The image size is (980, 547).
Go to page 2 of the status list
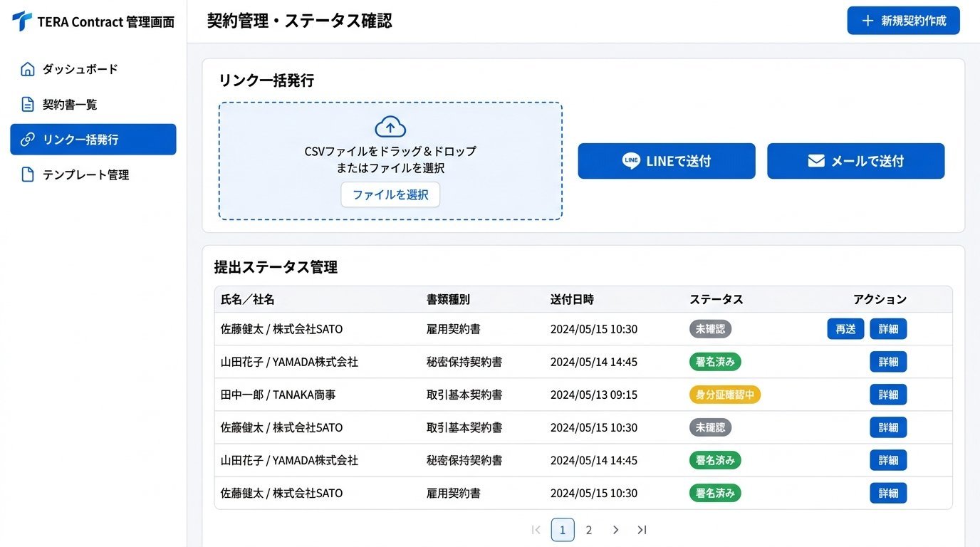[589, 530]
